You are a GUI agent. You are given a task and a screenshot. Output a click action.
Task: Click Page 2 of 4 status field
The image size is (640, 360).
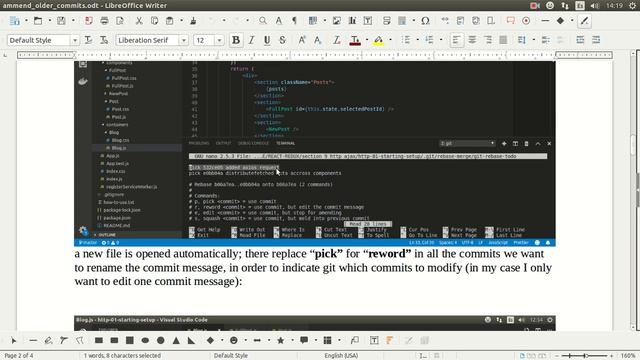pyautogui.click(x=19, y=356)
